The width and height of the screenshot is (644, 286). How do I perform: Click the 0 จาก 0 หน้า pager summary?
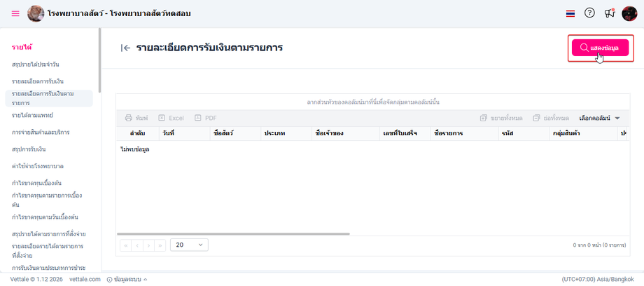[x=599, y=245]
